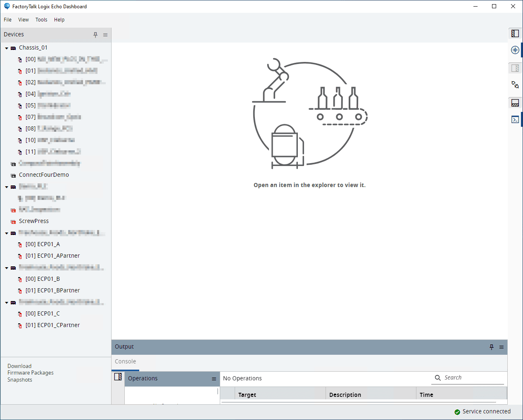
Task: Select [01] ECP01_CPartner controller
Action: [52, 325]
